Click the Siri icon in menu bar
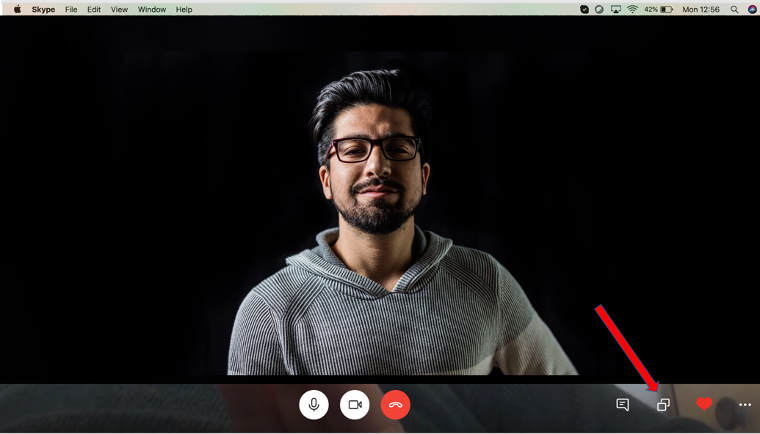760x434 pixels. pyautogui.click(x=752, y=9)
